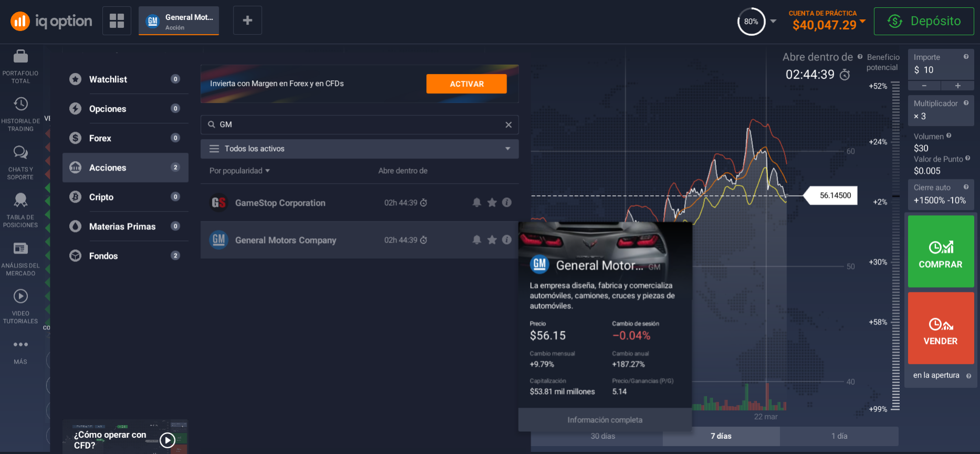The image size is (980, 454).
Task: Expand the 80% profile dropdown arrow
Action: [x=773, y=21]
